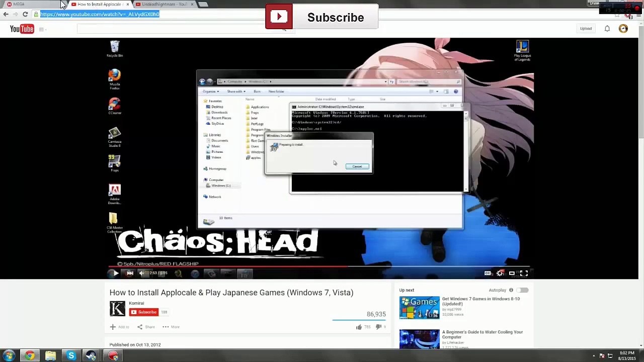
Task: Mute the video player volume
Action: coord(142,273)
